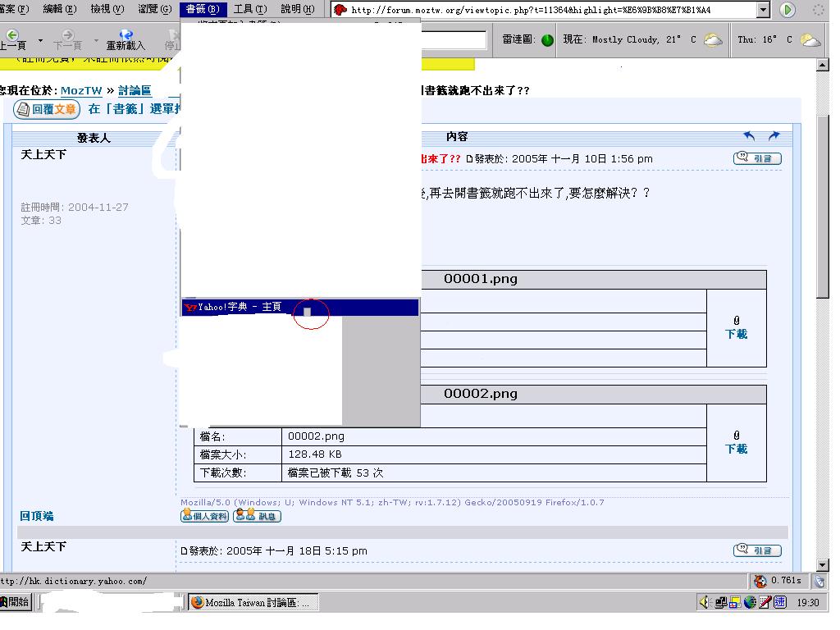
Task: Click the next-topic right arrow icon
Action: point(774,136)
